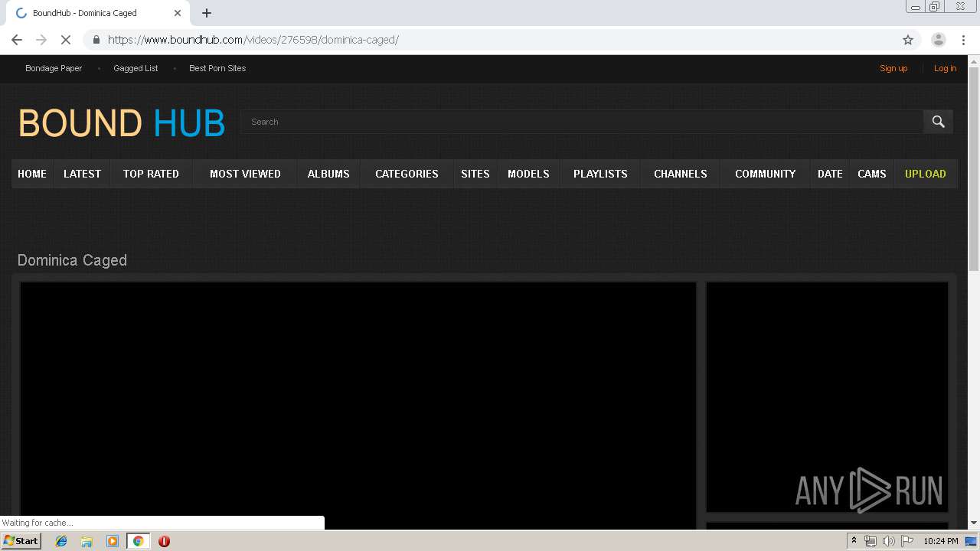Click Log in link
Screen dimensions: 980x551
(x=945, y=68)
